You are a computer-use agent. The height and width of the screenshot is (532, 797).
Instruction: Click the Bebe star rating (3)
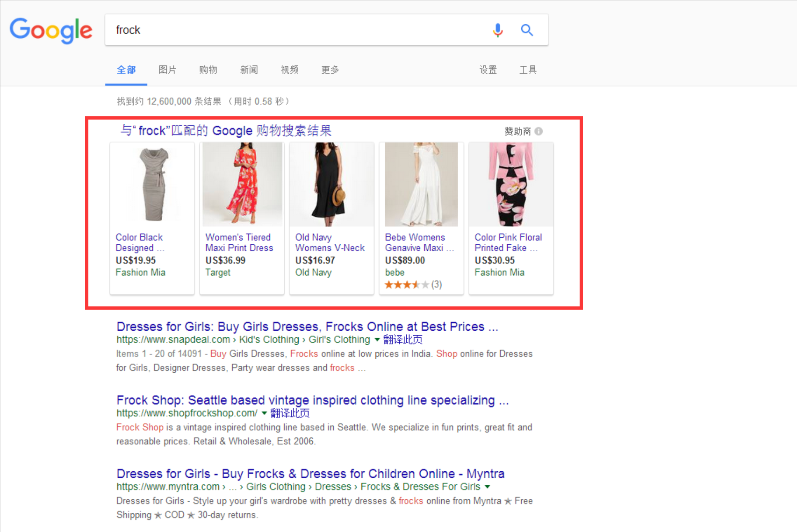413,284
